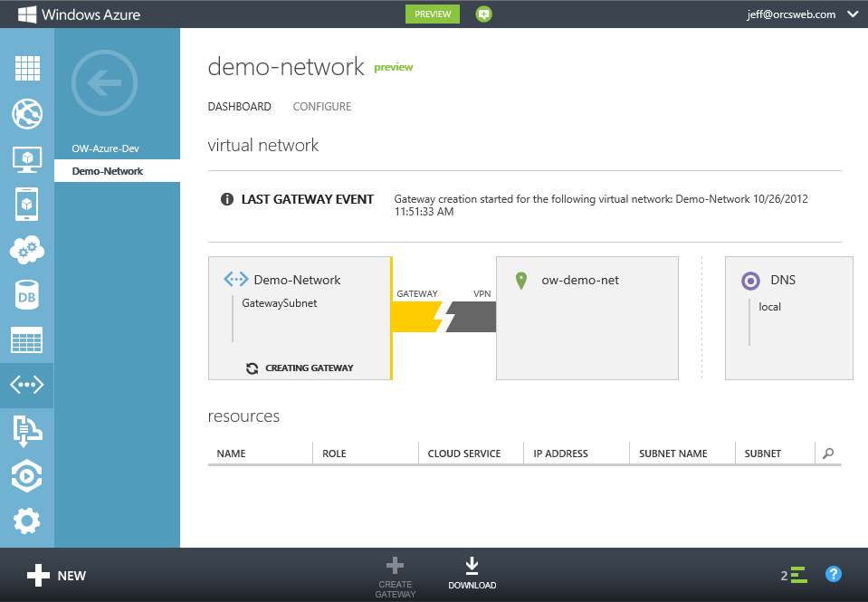
Task: Open Service Bus icon in sidebar
Action: [x=27, y=430]
